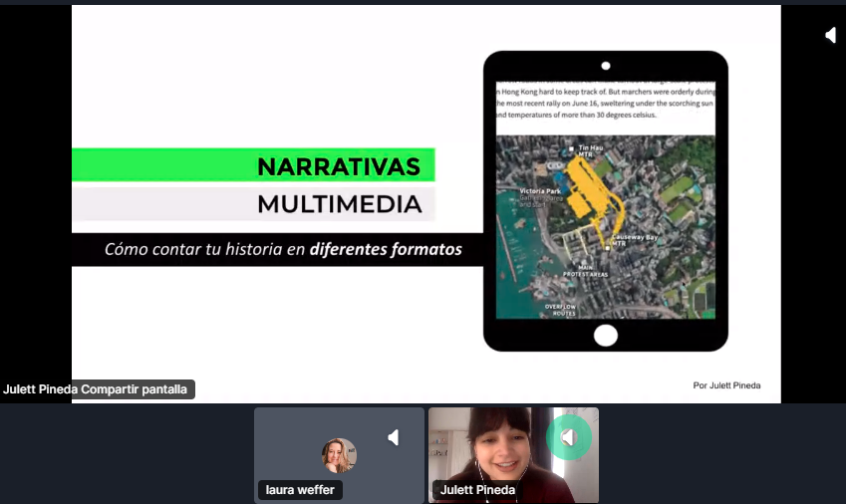Screen dimensions: 846x504
Task: Select laura weffer's profile avatar
Action: [339, 455]
